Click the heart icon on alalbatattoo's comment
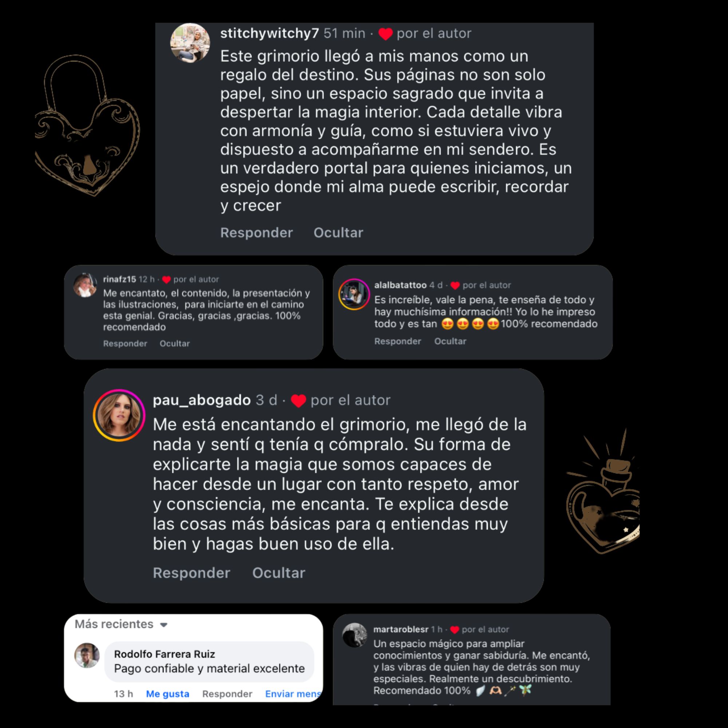 (455, 286)
